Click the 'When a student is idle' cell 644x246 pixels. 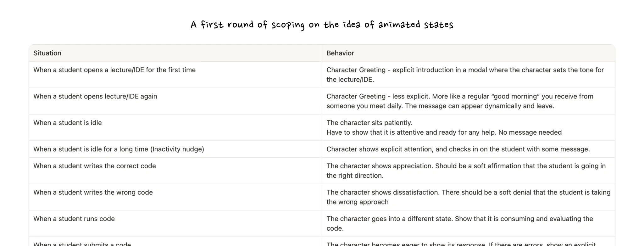(x=68, y=123)
